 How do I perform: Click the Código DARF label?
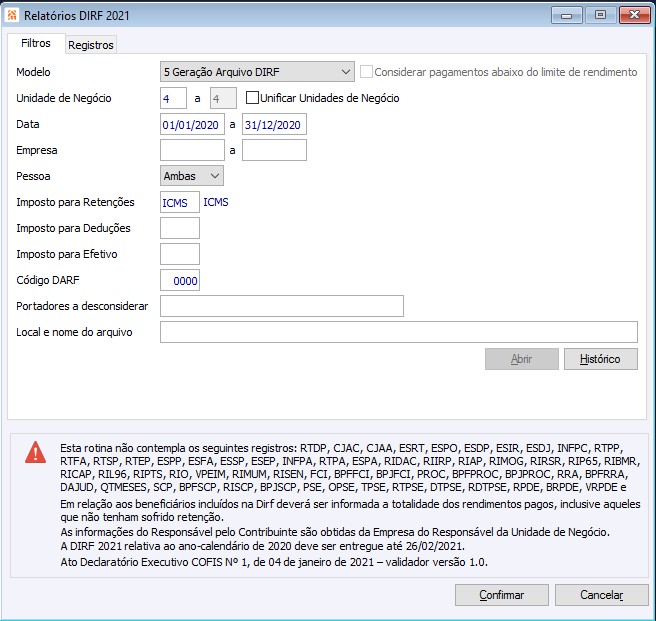click(x=48, y=280)
